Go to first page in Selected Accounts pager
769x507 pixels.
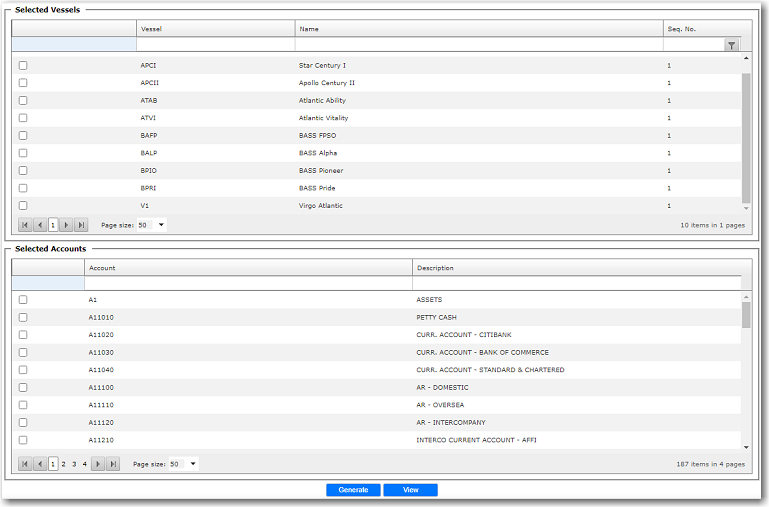(25, 464)
